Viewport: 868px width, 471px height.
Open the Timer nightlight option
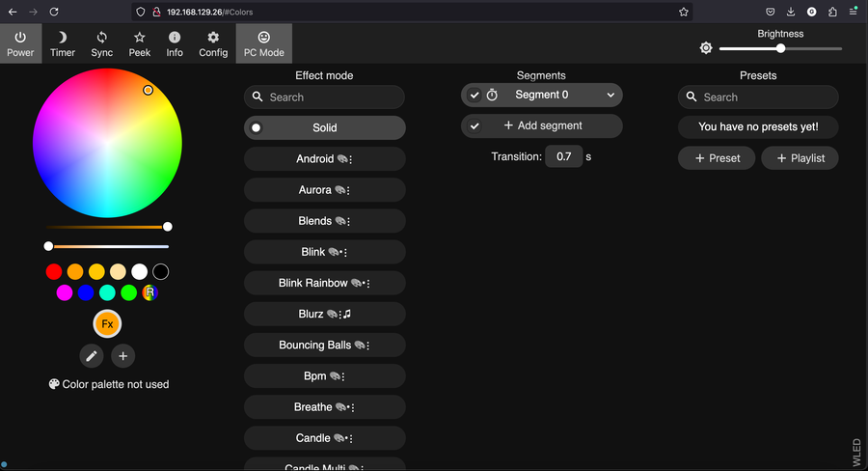click(x=63, y=43)
